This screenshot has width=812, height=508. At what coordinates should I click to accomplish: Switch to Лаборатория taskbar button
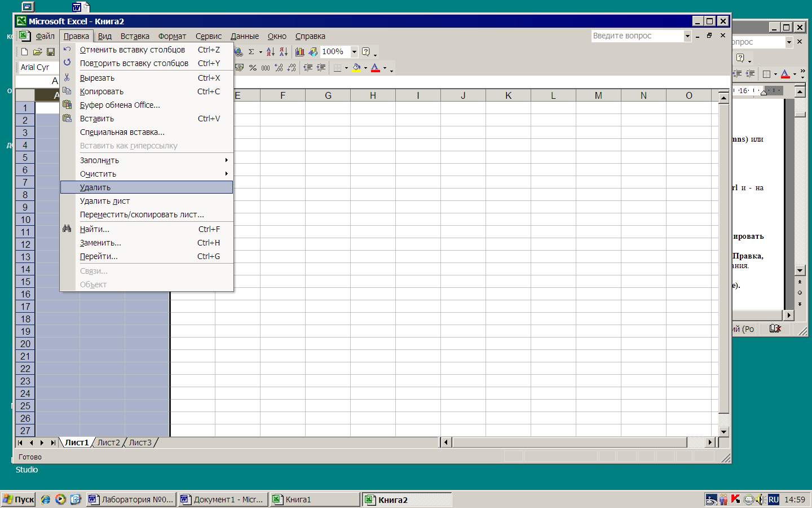131,500
